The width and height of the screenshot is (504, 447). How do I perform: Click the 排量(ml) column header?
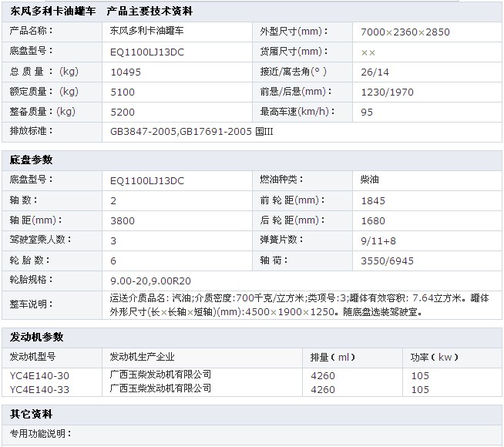click(x=331, y=357)
